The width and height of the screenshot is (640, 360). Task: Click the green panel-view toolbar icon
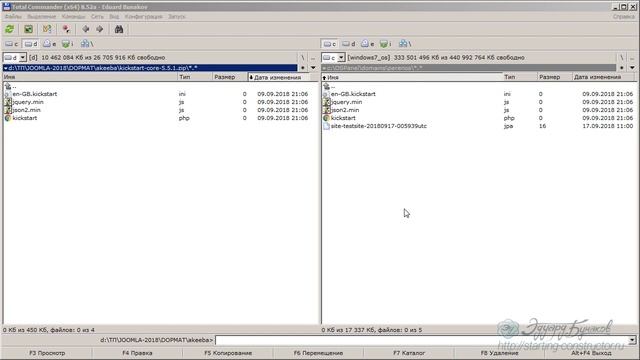point(28,29)
